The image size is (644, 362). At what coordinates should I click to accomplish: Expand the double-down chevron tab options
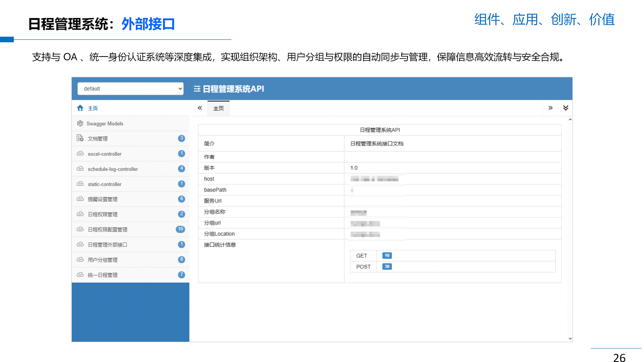point(566,108)
